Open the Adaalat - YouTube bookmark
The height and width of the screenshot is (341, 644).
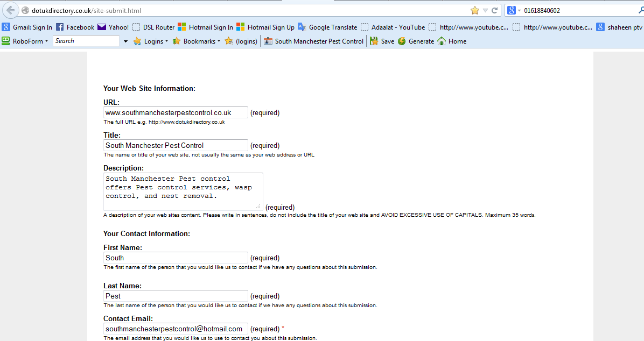click(x=393, y=27)
